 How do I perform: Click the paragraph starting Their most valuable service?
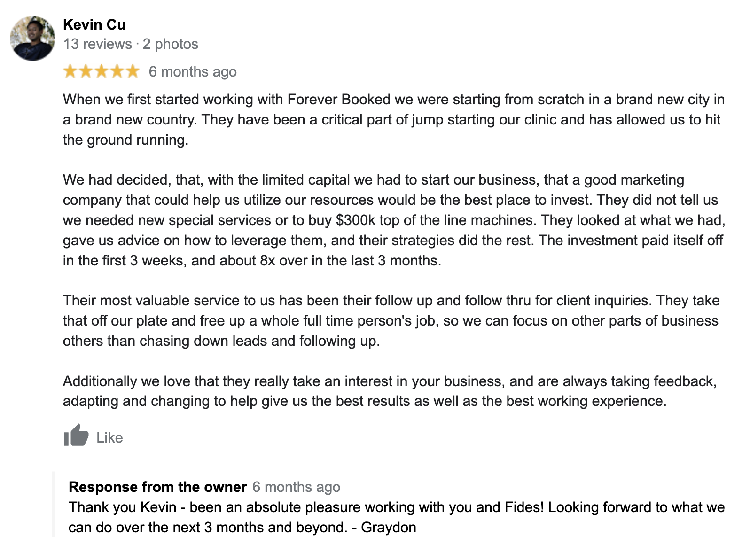tap(391, 321)
